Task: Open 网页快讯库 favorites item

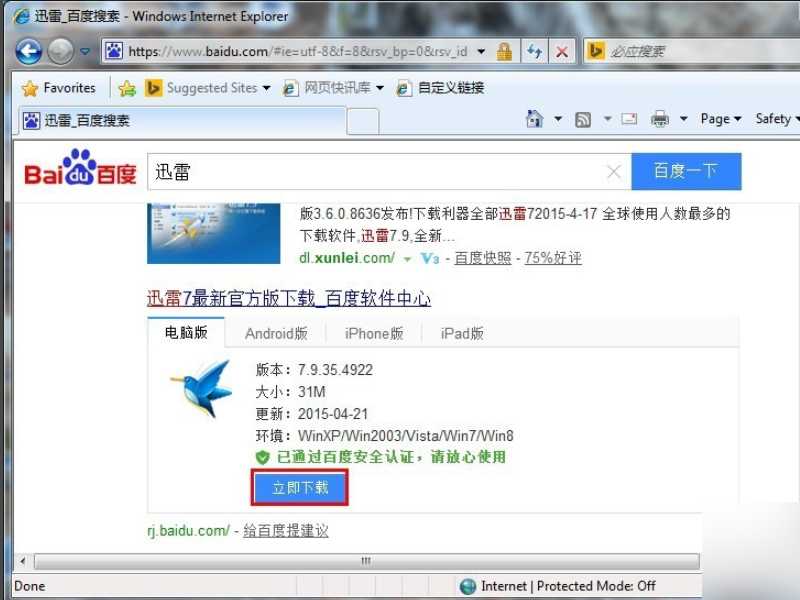Action: click(x=328, y=88)
